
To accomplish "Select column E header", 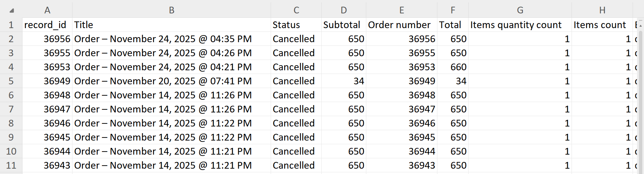I will [x=401, y=10].
